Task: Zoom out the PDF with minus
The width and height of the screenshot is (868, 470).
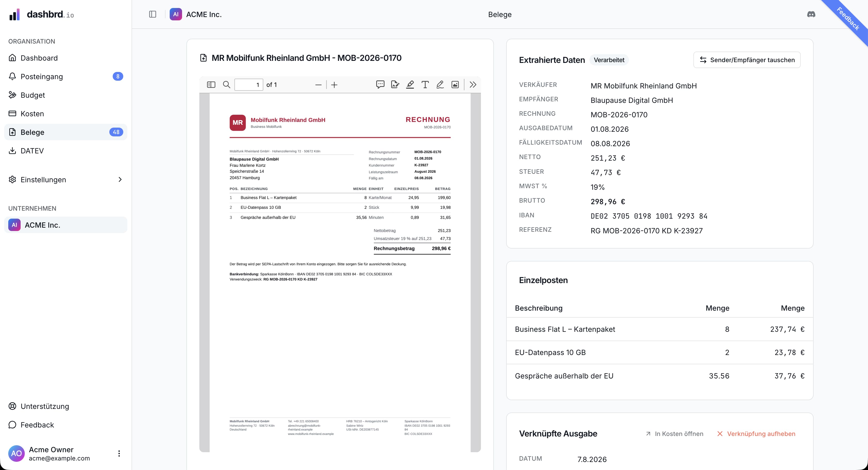Action: [x=318, y=85]
